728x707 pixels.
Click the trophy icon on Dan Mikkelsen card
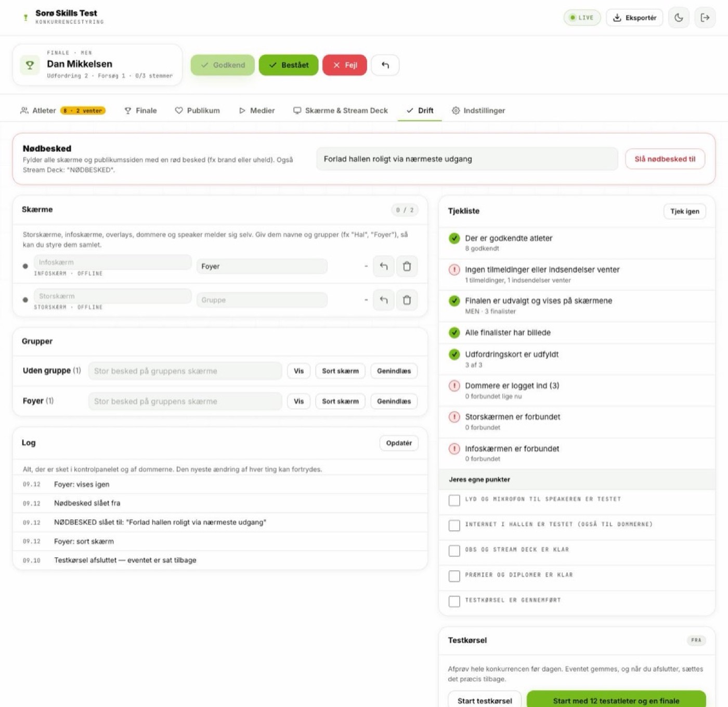30,65
